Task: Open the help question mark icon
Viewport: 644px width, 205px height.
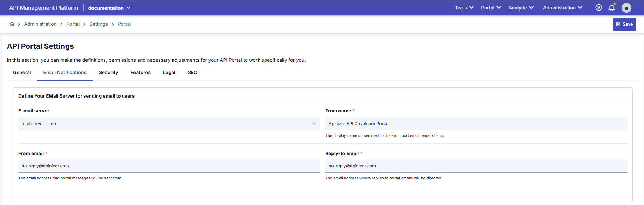Action: (598, 8)
